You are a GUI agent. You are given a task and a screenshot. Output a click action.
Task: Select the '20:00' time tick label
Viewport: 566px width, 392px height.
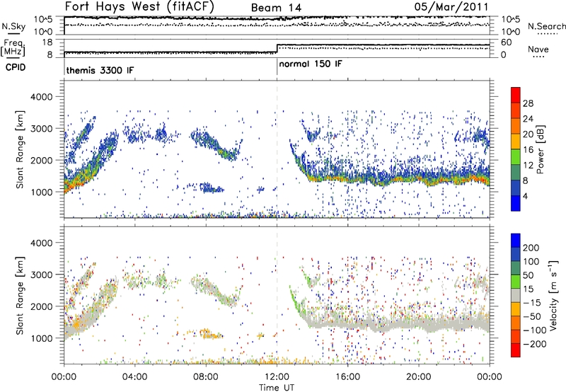coord(419,377)
